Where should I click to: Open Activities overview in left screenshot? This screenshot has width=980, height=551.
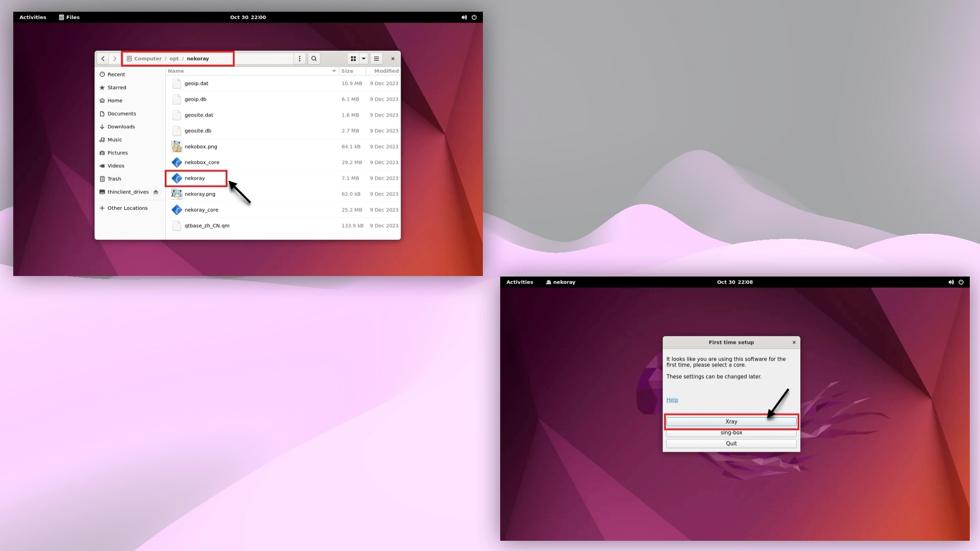click(33, 17)
